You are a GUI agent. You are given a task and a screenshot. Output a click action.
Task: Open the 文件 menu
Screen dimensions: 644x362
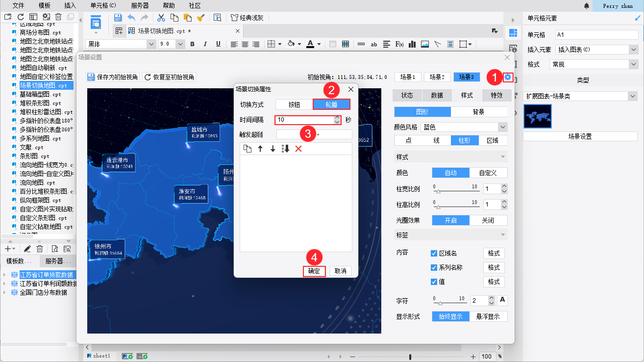click(x=18, y=6)
